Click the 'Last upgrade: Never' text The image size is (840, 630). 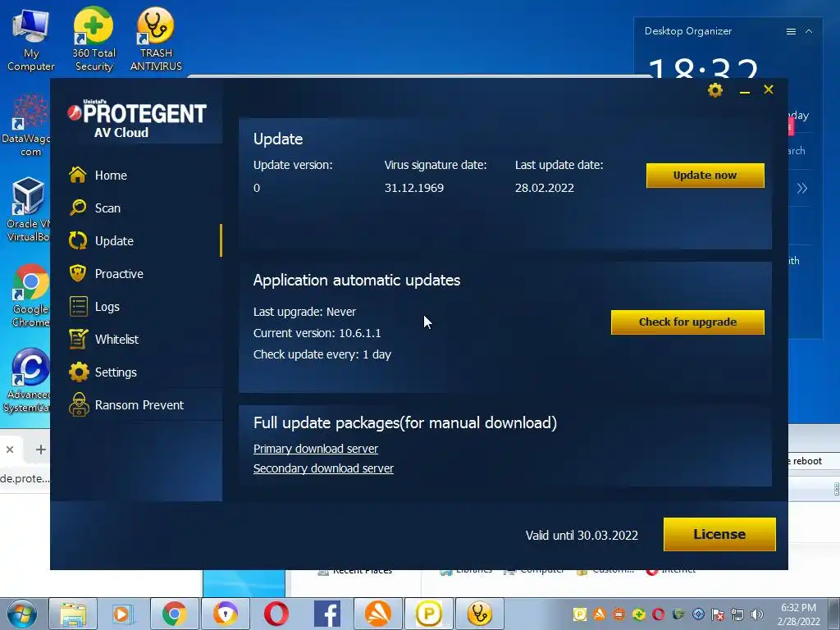click(x=305, y=312)
